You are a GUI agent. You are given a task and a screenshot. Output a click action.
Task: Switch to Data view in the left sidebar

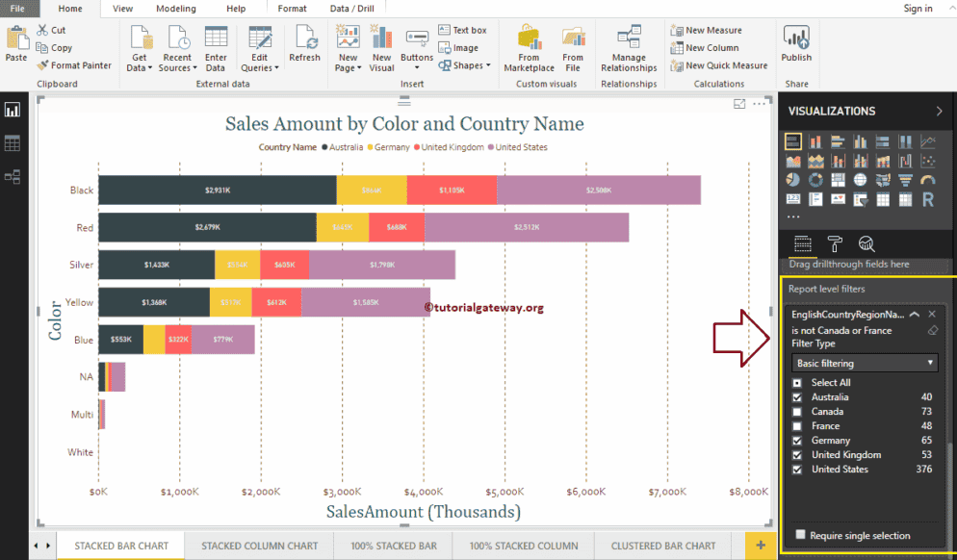pyautogui.click(x=13, y=141)
